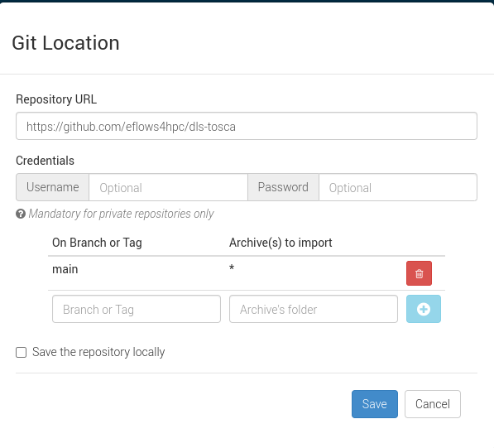Cancel the Git Location dialog

click(x=433, y=404)
